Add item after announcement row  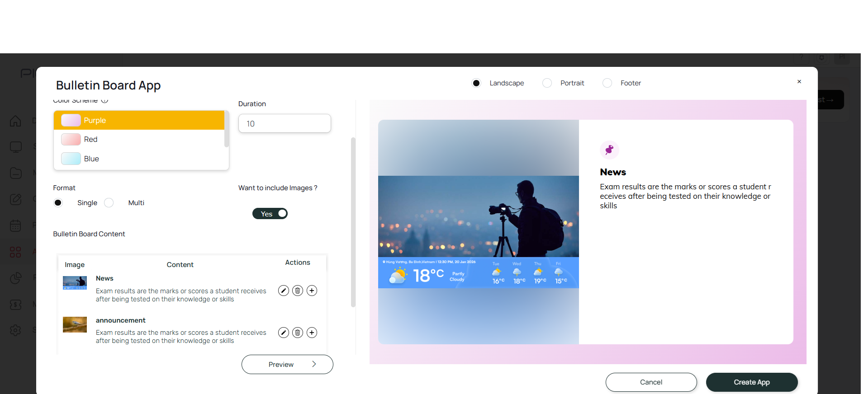[x=312, y=333]
